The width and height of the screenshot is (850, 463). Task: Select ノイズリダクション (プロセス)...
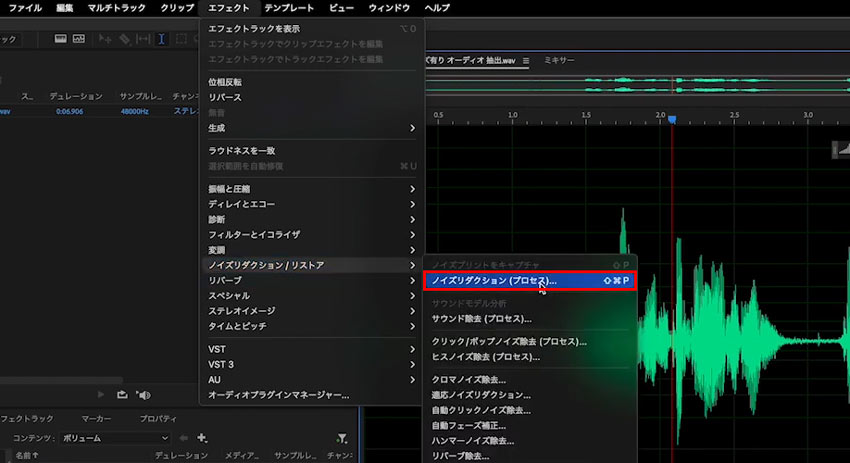530,281
